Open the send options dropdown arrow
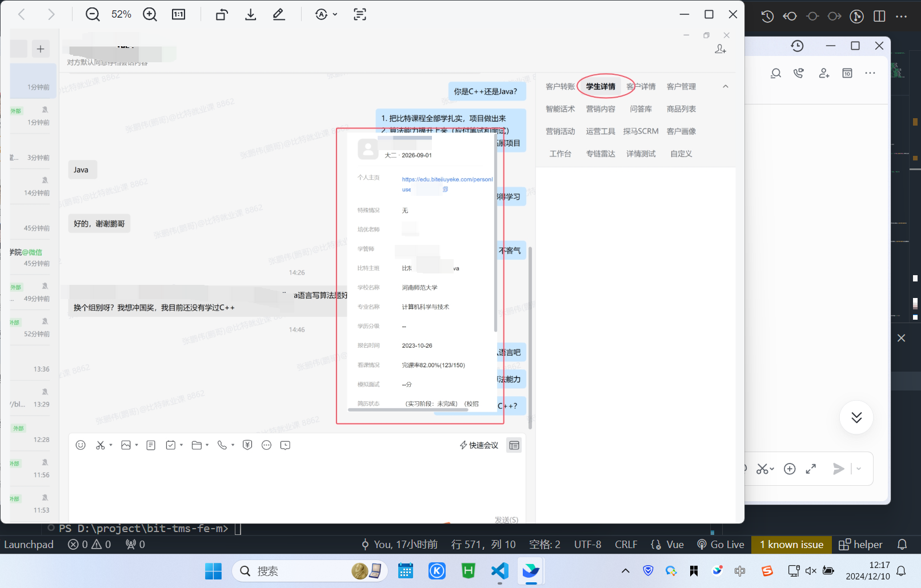The image size is (921, 588). 859,469
